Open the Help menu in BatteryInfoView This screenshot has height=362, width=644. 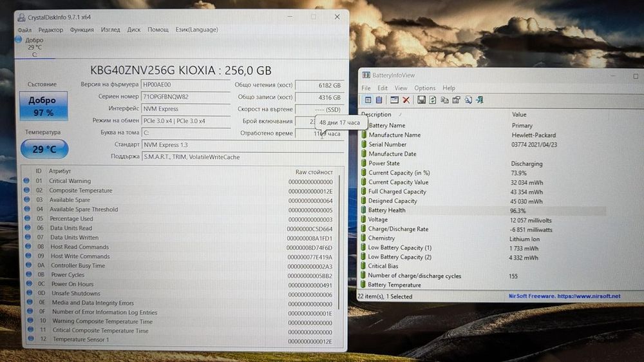click(x=449, y=88)
